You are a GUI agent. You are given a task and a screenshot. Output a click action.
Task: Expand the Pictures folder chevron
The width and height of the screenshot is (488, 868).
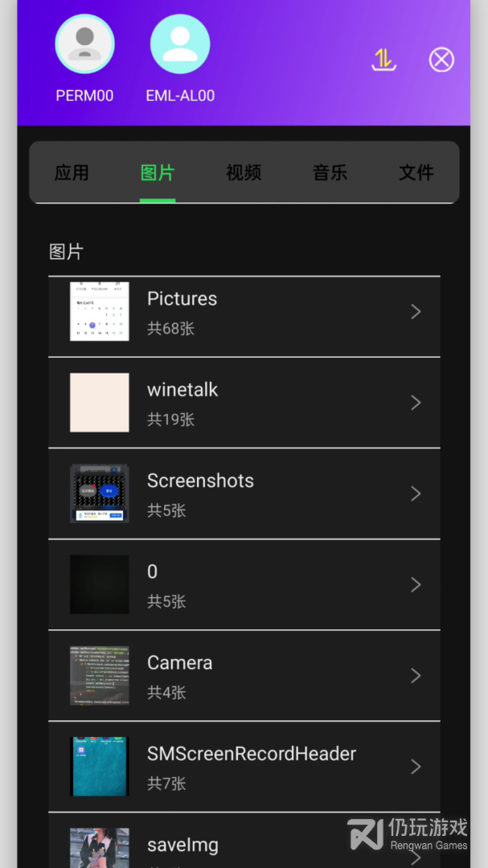[x=416, y=312]
